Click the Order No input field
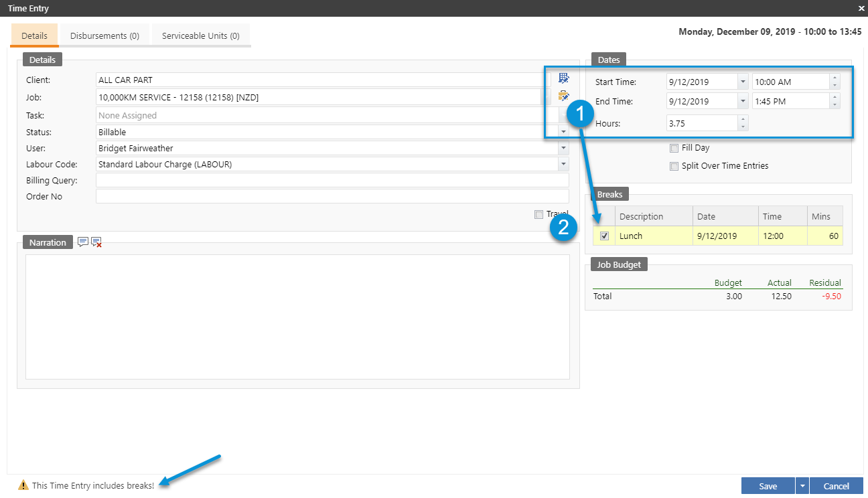 tap(332, 196)
